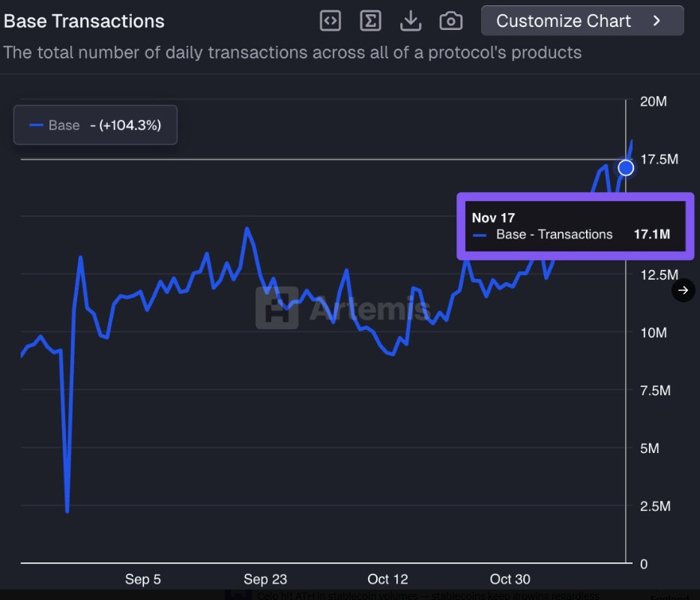Click the blue line swatch in legend
Screen dimensions: 700x600
click(x=36, y=125)
